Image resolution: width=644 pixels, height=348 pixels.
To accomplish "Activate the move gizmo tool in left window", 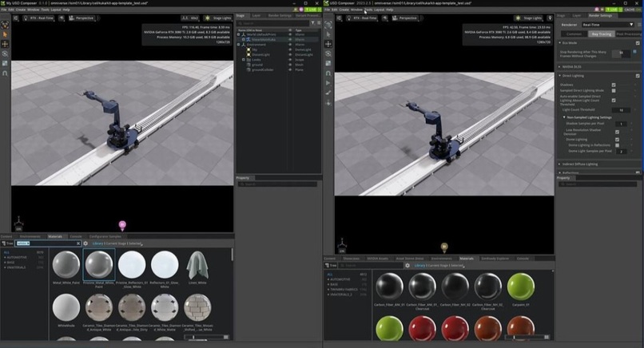I will coord(5,44).
